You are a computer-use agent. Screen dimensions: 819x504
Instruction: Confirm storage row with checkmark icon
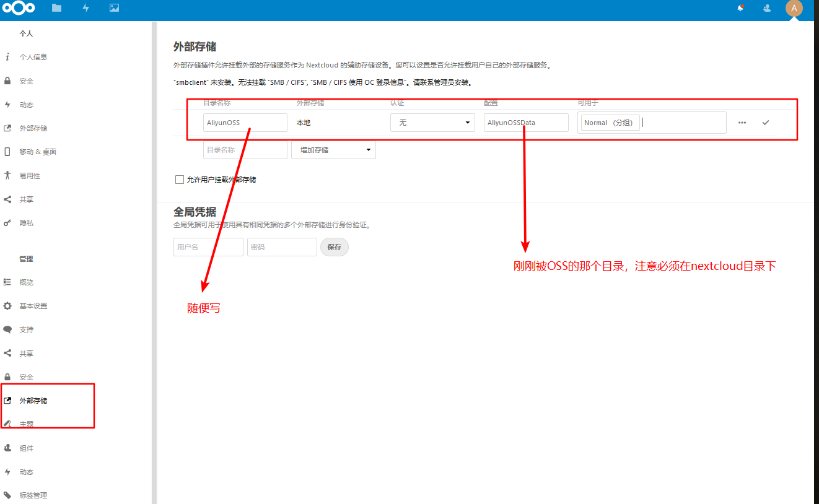click(766, 123)
